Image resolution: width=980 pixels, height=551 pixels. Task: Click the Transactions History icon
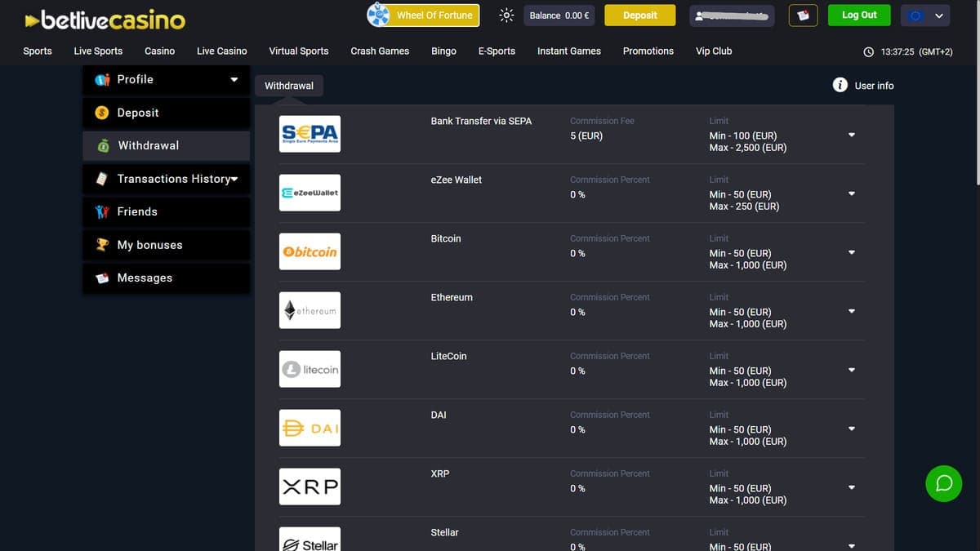102,178
